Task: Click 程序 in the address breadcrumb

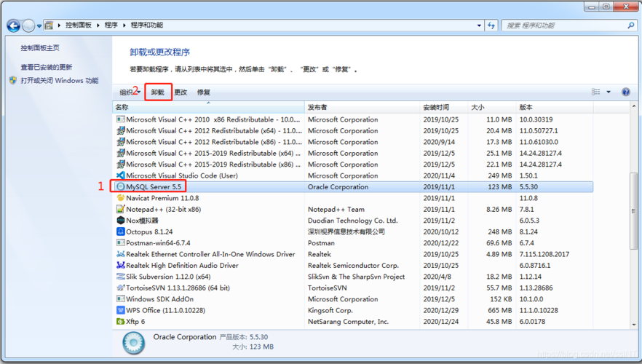Action: (x=111, y=25)
